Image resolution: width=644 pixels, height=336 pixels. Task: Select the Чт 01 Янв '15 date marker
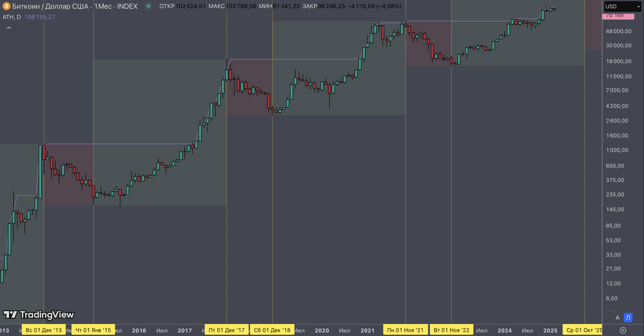point(93,330)
